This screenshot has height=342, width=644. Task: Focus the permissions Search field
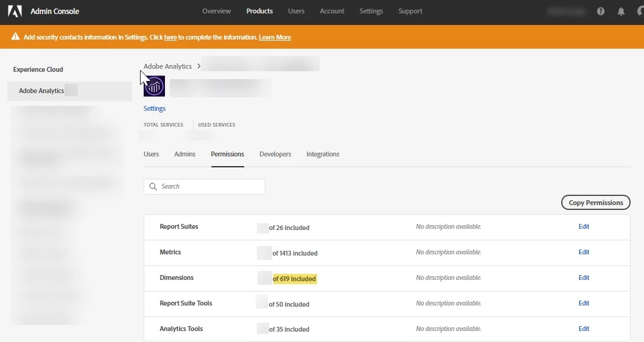(x=205, y=186)
